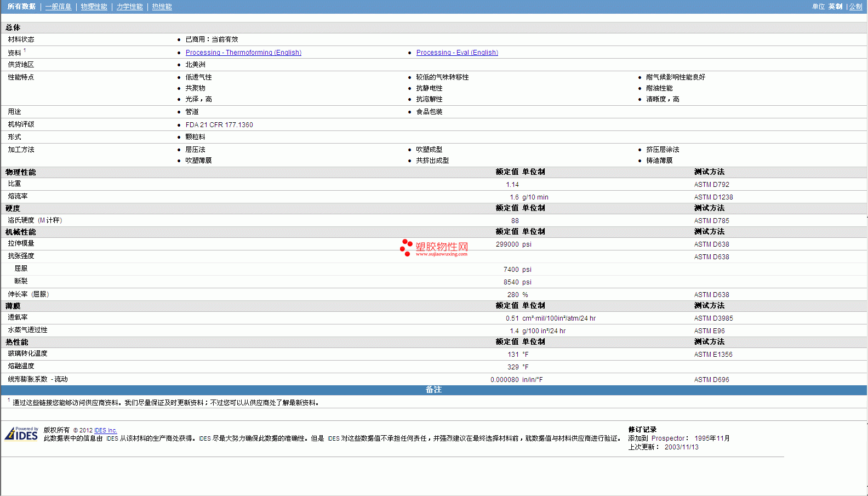
Task: Switch units to 公制
Action: (x=855, y=7)
